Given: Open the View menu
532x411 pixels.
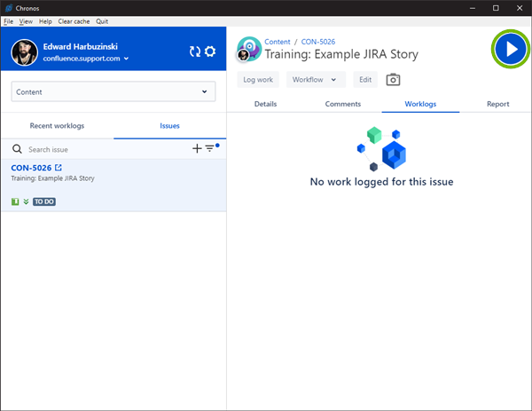Looking at the screenshot, I should [x=26, y=21].
